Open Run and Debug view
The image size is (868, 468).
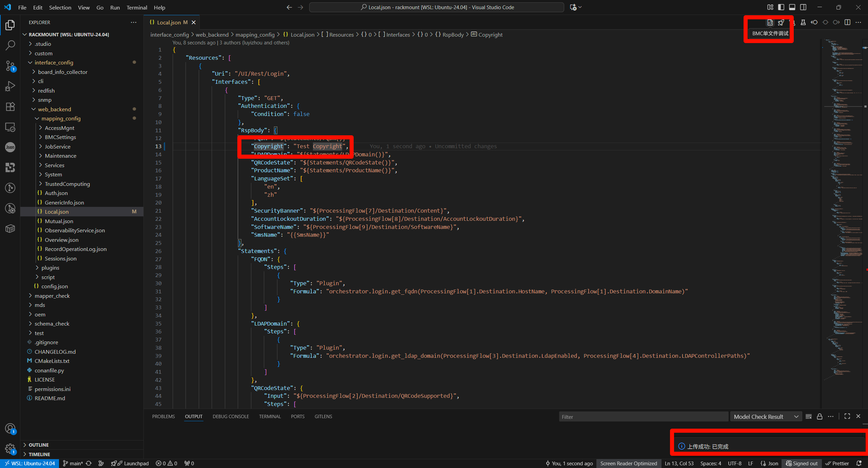10,86
